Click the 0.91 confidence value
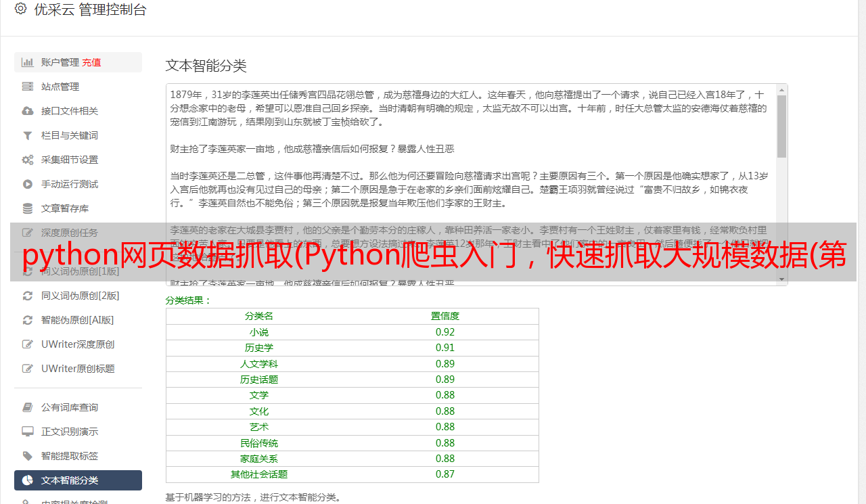 pyautogui.click(x=445, y=348)
